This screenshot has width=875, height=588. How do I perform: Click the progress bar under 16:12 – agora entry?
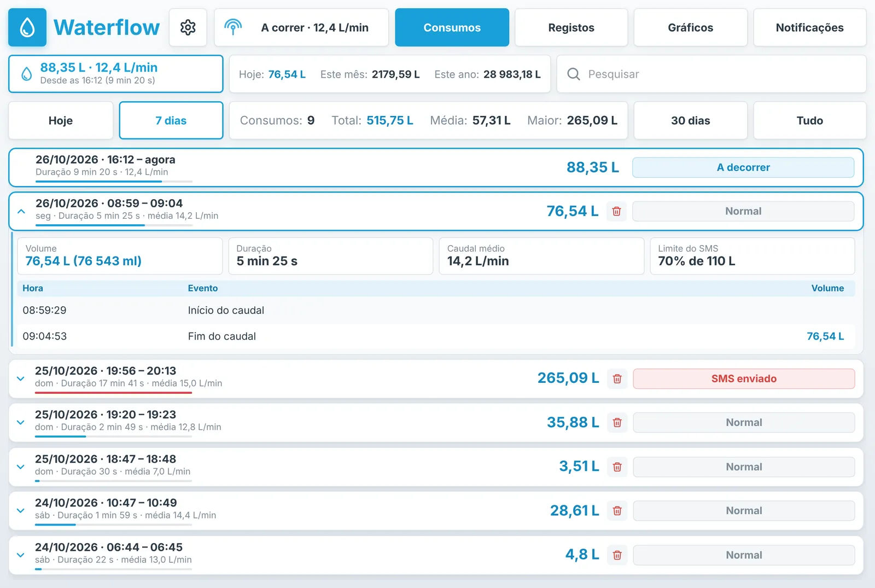(x=114, y=181)
